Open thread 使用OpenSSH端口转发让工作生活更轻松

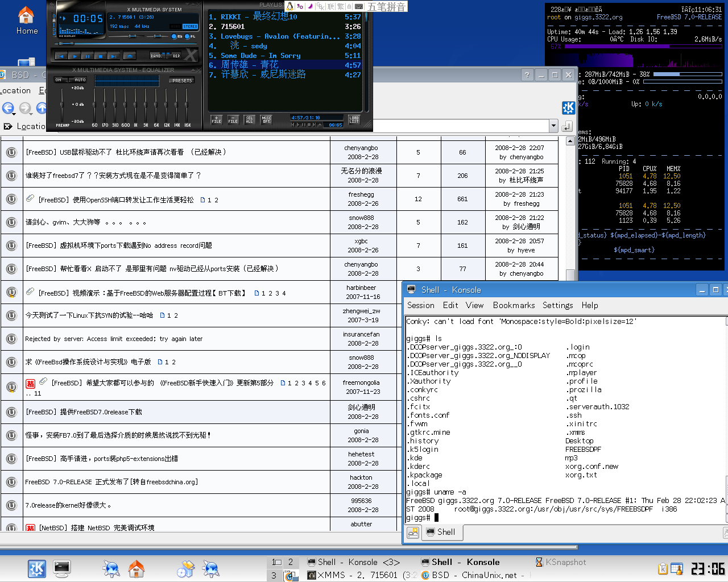[116, 199]
